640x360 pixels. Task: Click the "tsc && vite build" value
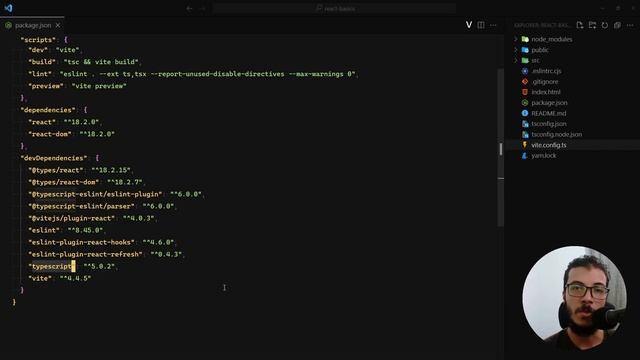101,62
